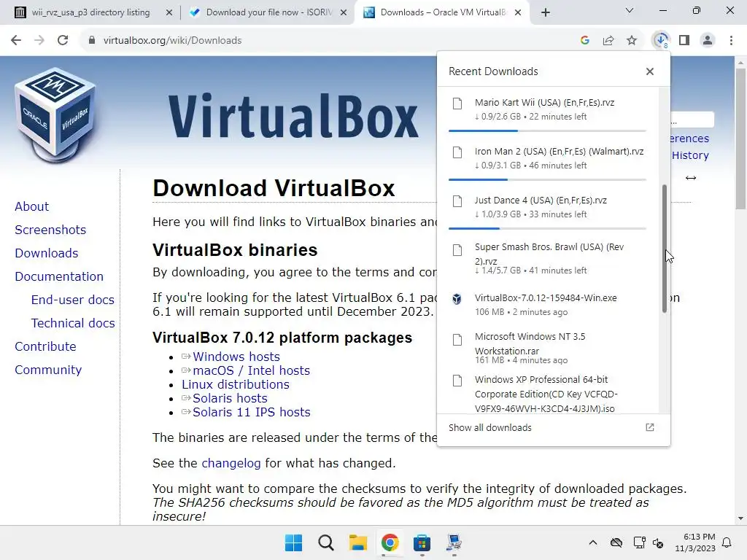
Task: Open the About sidebar link
Action: pos(32,206)
